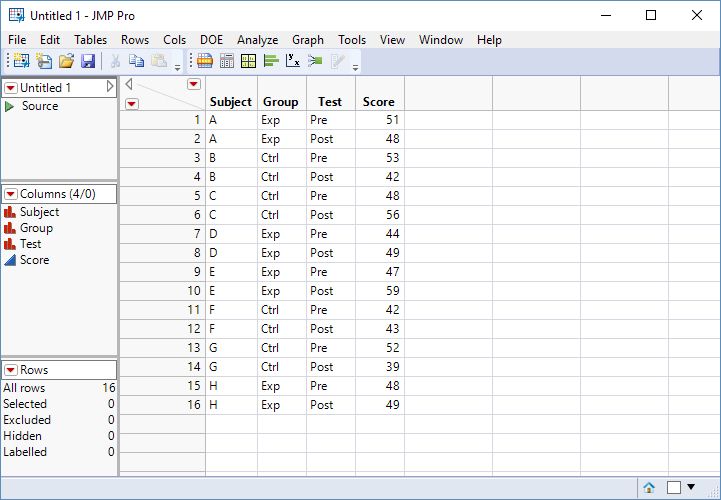This screenshot has width=721, height=500.
Task: Open the Data Filter toolbar icon
Action: tap(205, 61)
